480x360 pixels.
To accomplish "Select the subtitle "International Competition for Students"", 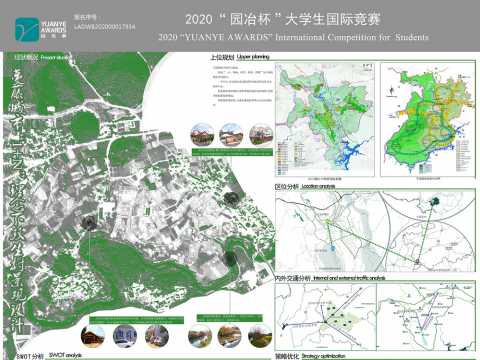I will (352, 37).
